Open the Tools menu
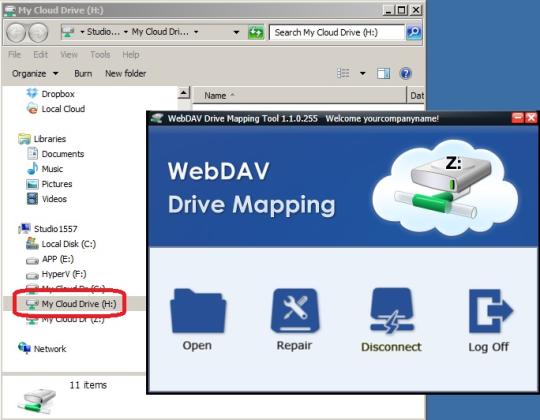This screenshot has width=540, height=420. click(100, 54)
